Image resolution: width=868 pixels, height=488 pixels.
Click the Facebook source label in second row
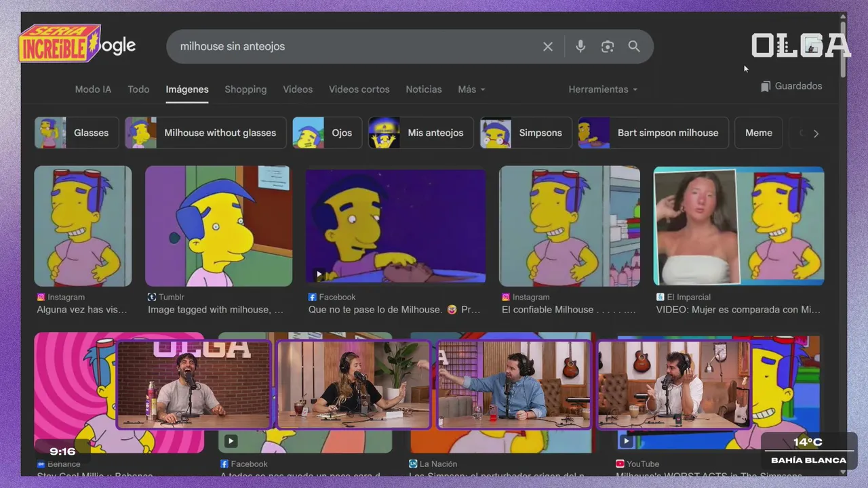pyautogui.click(x=249, y=464)
